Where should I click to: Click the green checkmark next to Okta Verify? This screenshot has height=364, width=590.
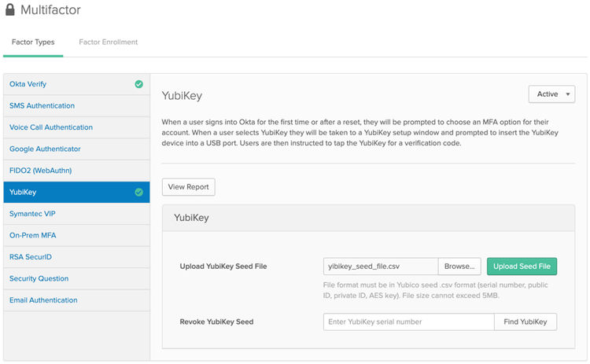[138, 84]
